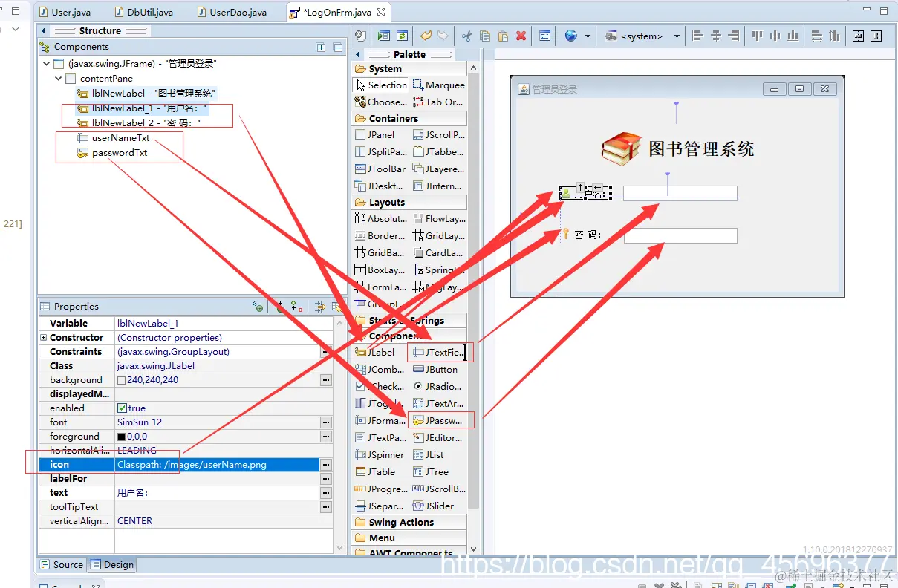Click the Replicate width icon
Image resolution: width=898 pixels, height=588 pixels.
(816, 36)
